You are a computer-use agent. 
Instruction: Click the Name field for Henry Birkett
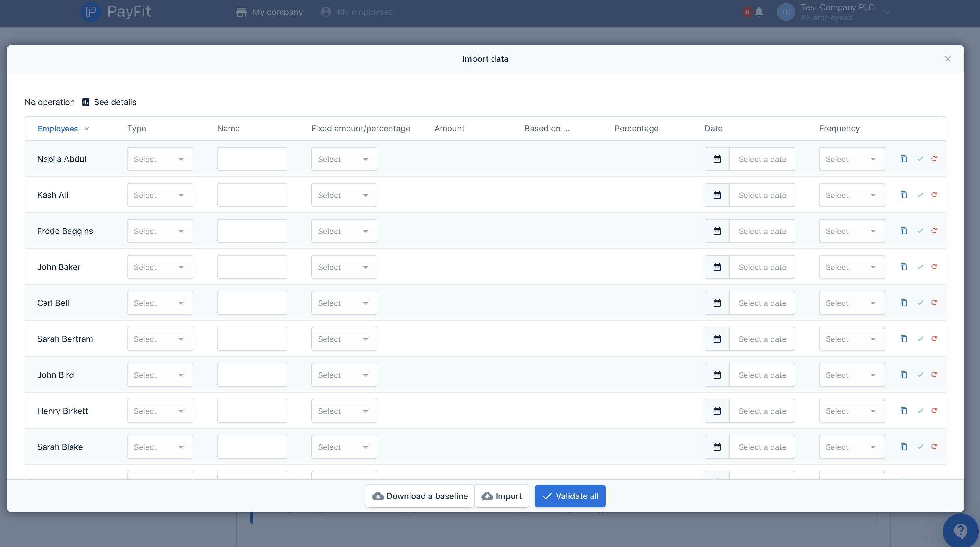point(252,411)
